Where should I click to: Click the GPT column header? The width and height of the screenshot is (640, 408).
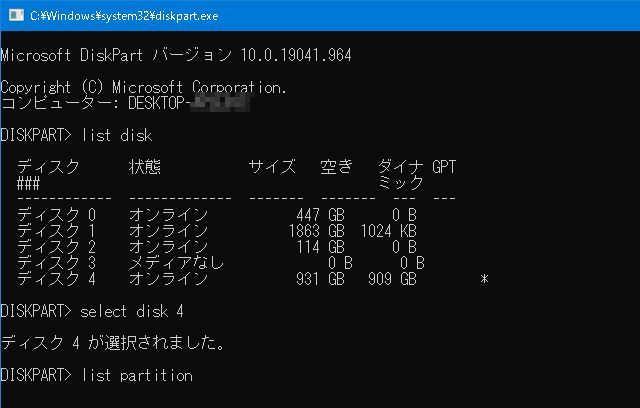[x=443, y=167]
